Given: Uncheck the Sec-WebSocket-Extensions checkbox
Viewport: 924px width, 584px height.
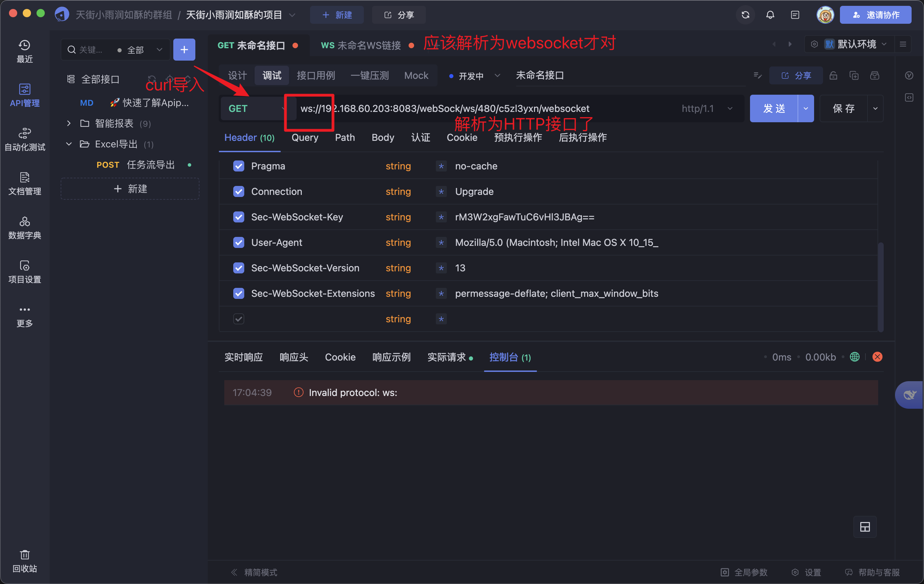Looking at the screenshot, I should (x=239, y=293).
